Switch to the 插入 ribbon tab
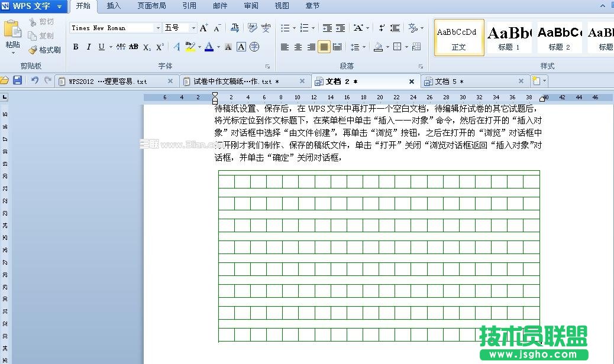Screen dimensions: 614x364 click(114, 6)
